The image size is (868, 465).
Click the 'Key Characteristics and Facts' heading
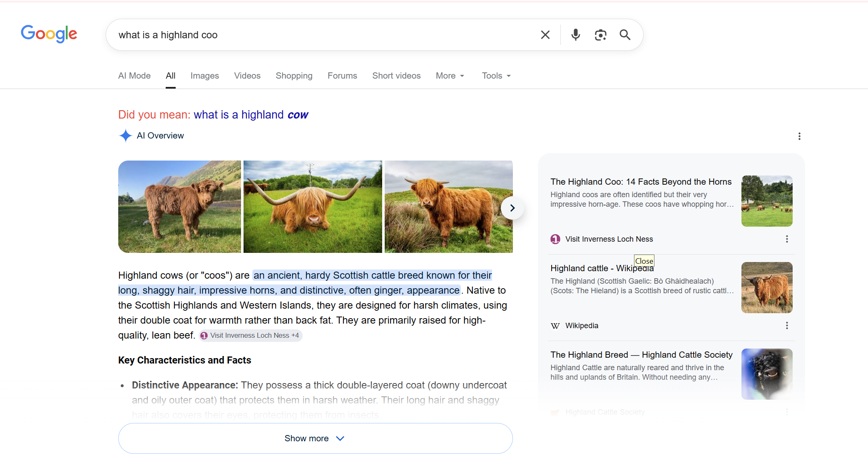coord(184,360)
